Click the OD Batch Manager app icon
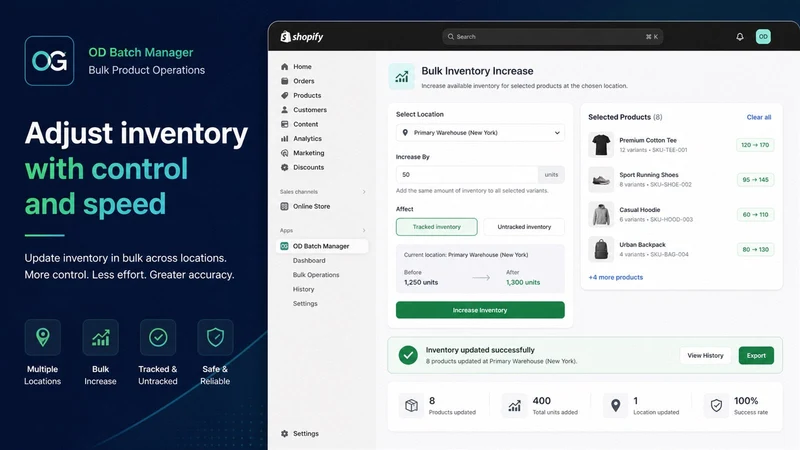This screenshot has height=450, width=800. (x=284, y=246)
